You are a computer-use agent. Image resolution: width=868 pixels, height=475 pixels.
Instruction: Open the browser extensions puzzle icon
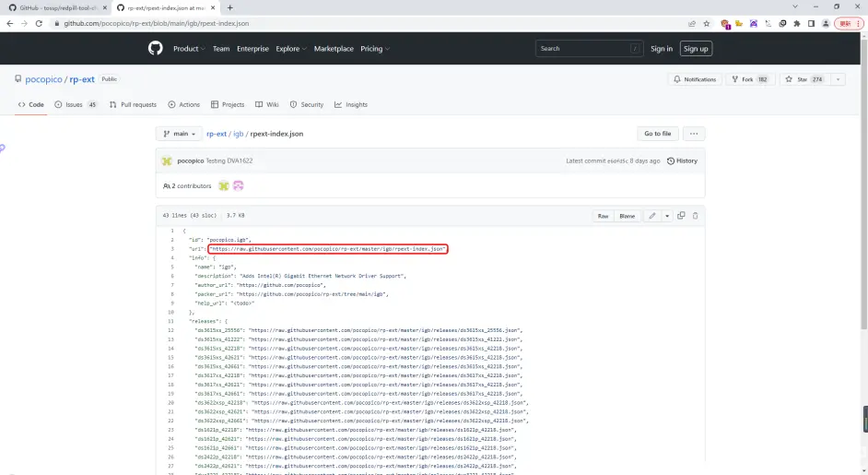(x=796, y=23)
